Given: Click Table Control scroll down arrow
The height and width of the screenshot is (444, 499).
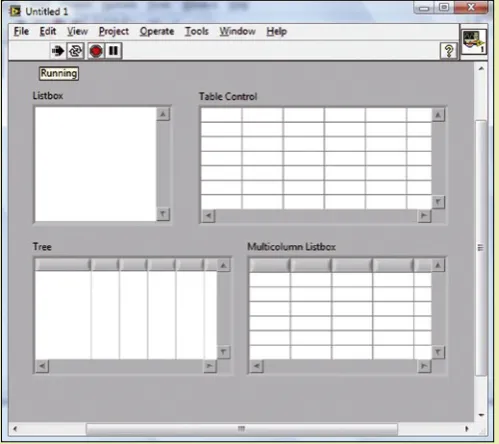Looking at the screenshot, I should pyautogui.click(x=438, y=202).
